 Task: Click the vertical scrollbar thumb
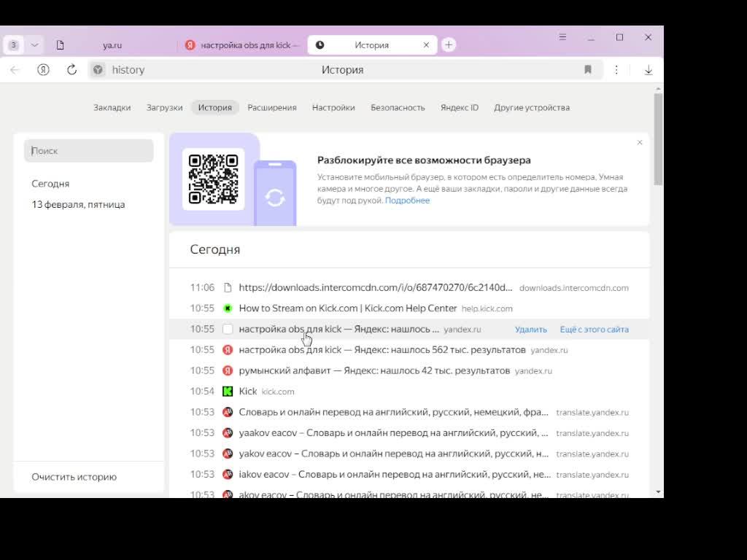[x=658, y=139]
